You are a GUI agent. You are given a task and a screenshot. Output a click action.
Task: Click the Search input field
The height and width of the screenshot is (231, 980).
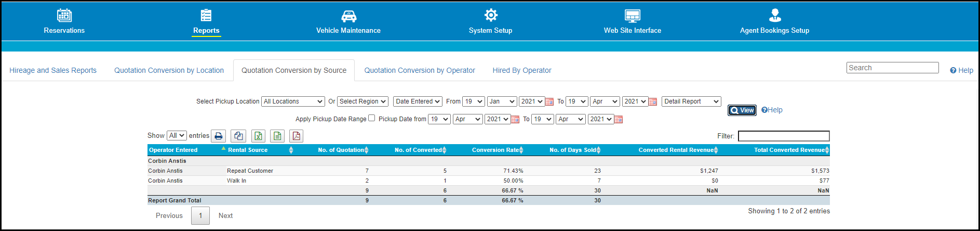(x=893, y=68)
